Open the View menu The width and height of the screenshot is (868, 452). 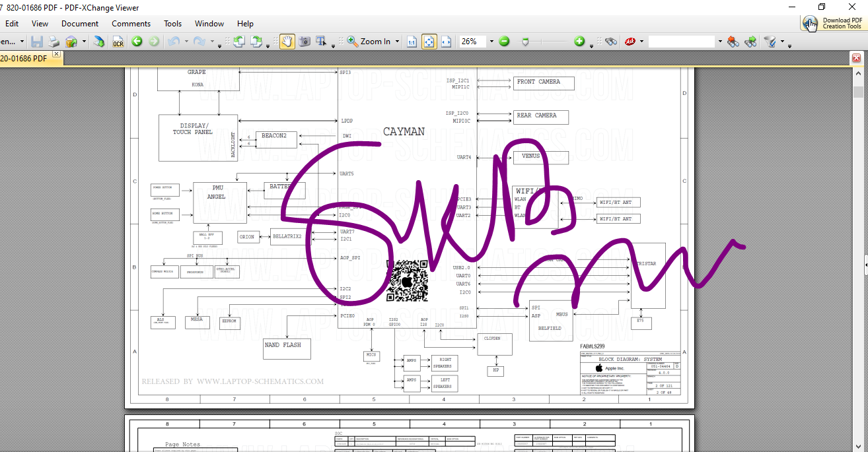pos(40,23)
